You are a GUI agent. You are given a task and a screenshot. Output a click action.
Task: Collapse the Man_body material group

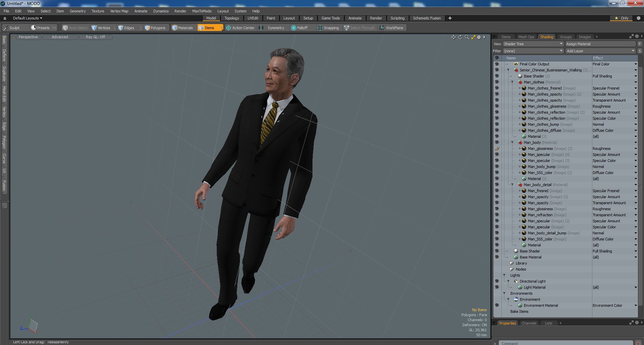(512, 142)
